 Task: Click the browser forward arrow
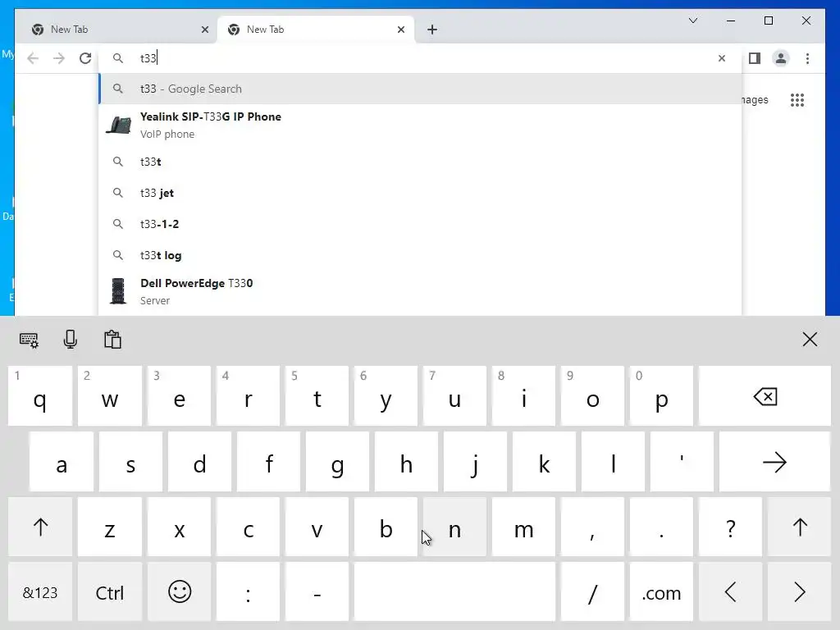[59, 58]
